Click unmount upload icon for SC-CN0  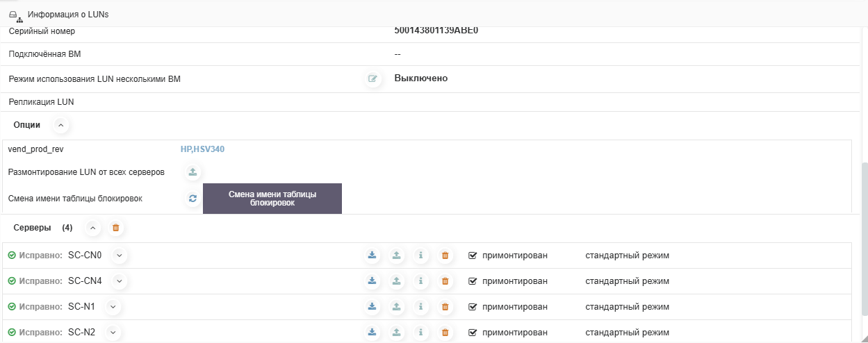(396, 256)
